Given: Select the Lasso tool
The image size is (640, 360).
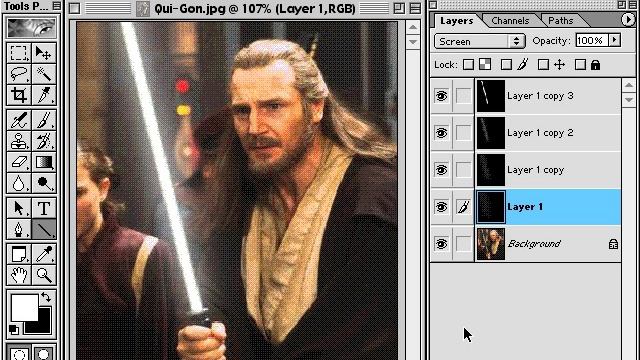Looking at the screenshot, I should [x=18, y=74].
